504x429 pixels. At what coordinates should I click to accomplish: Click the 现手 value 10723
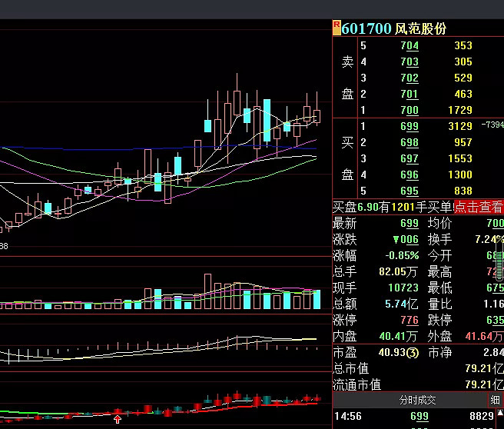[403, 288]
